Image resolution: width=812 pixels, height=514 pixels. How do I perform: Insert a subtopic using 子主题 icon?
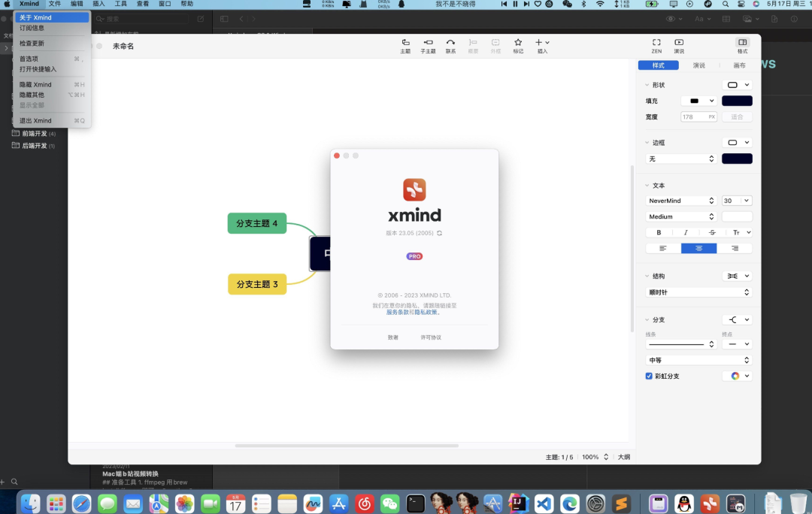coord(428,46)
